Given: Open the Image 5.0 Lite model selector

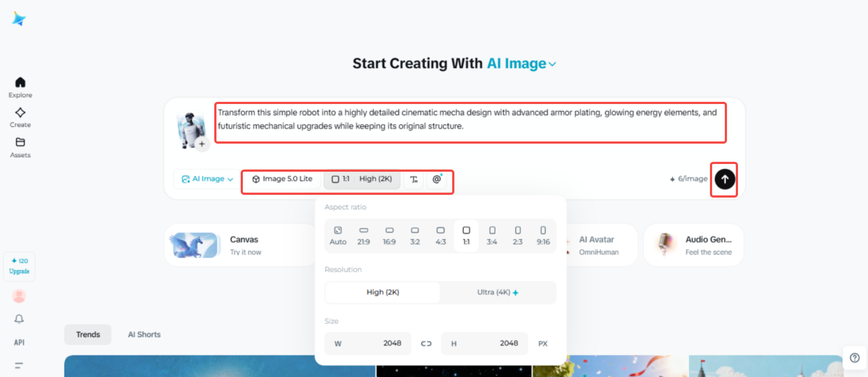Looking at the screenshot, I should 283,179.
